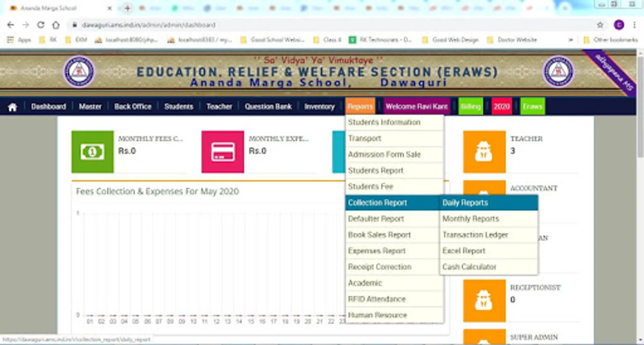Click the green Billing button

click(x=471, y=107)
